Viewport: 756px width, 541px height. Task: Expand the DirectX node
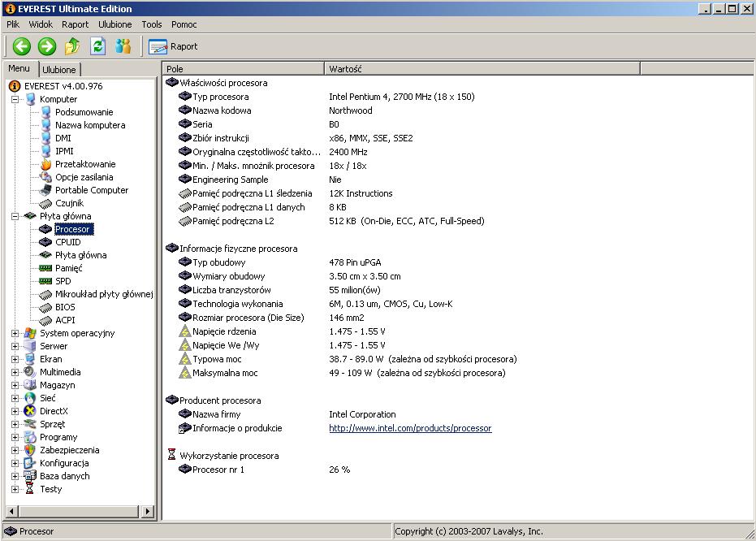pyautogui.click(x=15, y=411)
